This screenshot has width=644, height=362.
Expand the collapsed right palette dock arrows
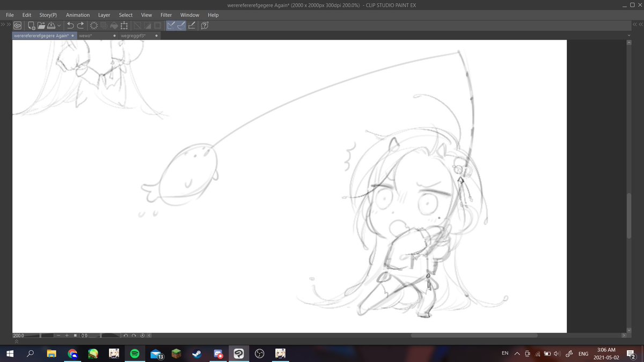[638, 25]
